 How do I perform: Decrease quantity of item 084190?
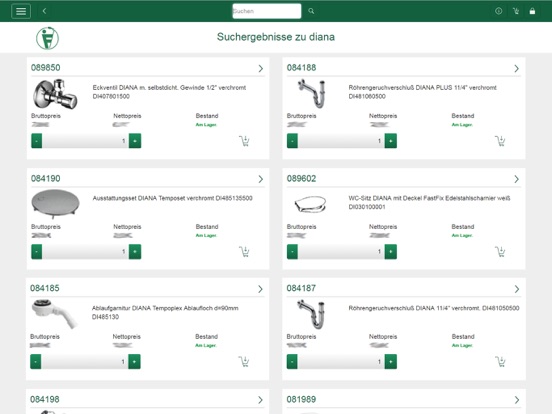pyautogui.click(x=37, y=252)
